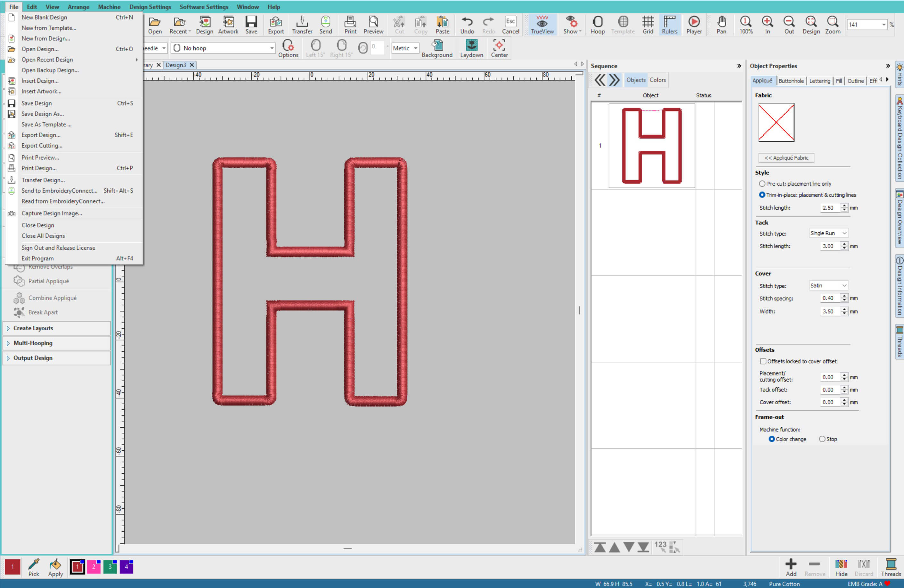904x588 pixels.
Task: Open the Stitch Player
Action: (x=694, y=25)
